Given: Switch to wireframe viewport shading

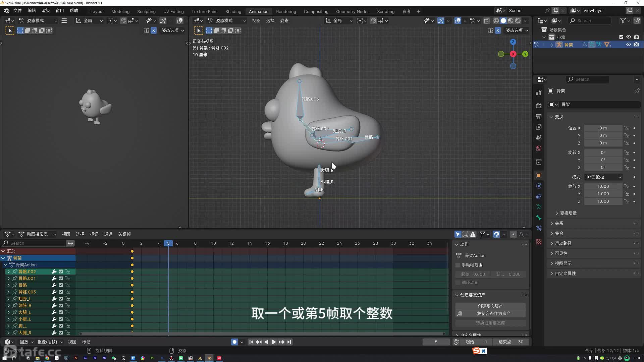Looking at the screenshot, I should [496, 21].
